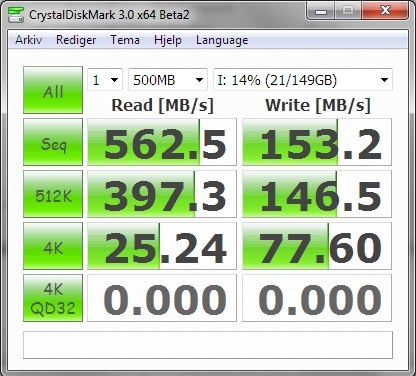Open the 500MB test size dropdown
This screenshot has width=416, height=376.
[168, 80]
